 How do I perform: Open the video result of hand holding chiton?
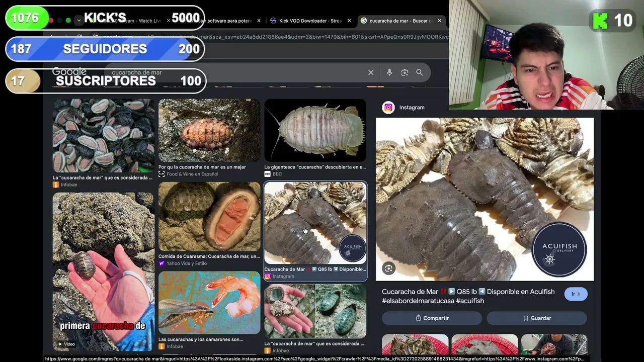[x=103, y=271]
